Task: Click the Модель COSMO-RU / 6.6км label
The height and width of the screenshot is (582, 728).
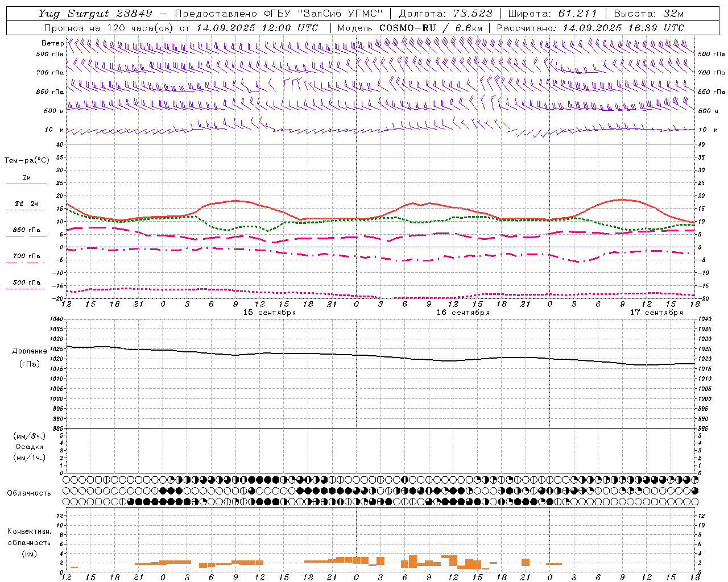Action: (410, 28)
